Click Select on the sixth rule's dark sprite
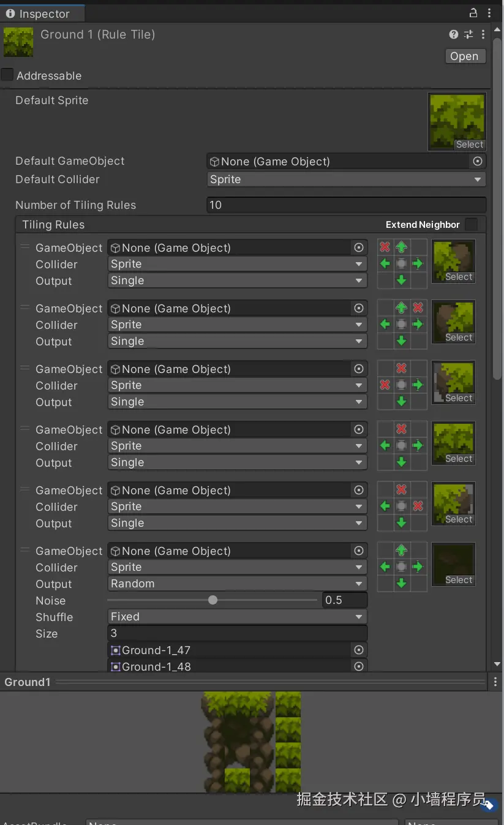The height and width of the screenshot is (825, 504). (x=459, y=580)
